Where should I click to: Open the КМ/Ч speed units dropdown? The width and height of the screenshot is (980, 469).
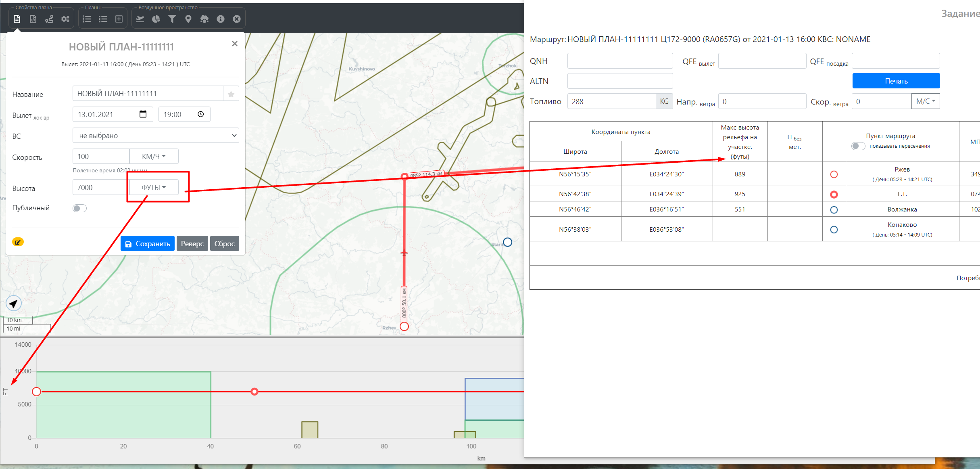[x=154, y=156]
